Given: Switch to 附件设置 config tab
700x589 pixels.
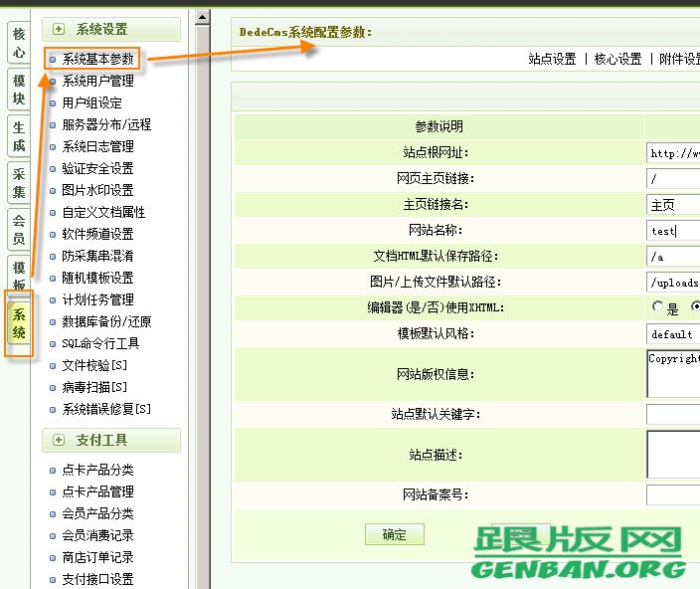Looking at the screenshot, I should click(x=679, y=59).
